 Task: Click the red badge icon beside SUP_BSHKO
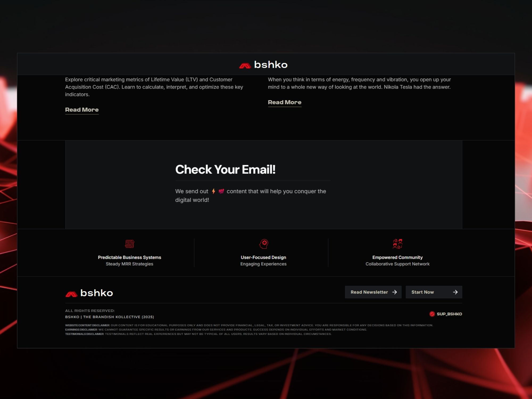click(x=432, y=314)
